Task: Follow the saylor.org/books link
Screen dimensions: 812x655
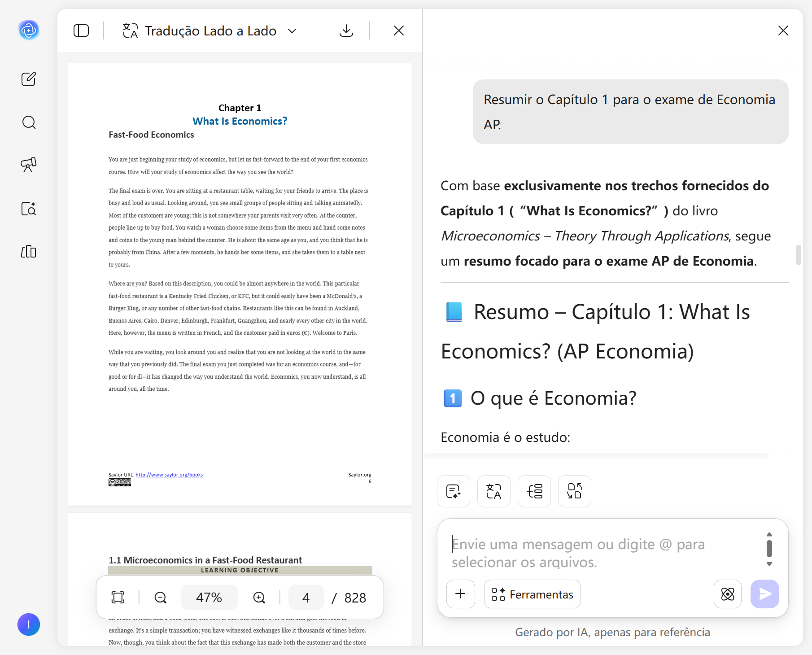Action: [169, 474]
